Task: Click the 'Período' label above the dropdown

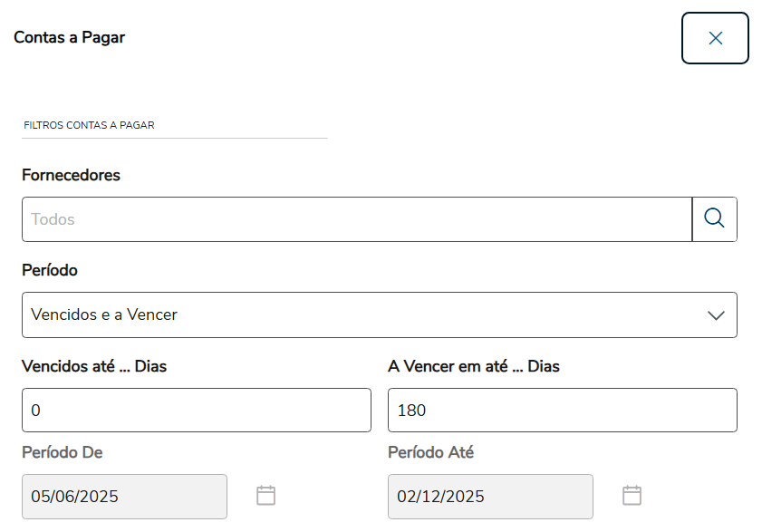Action: coord(50,270)
